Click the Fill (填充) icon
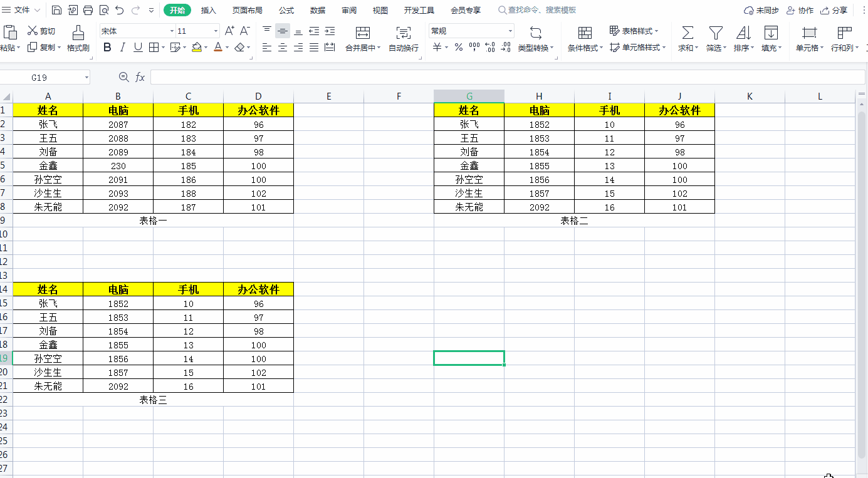Viewport: 868px width, 478px height. 771,32
